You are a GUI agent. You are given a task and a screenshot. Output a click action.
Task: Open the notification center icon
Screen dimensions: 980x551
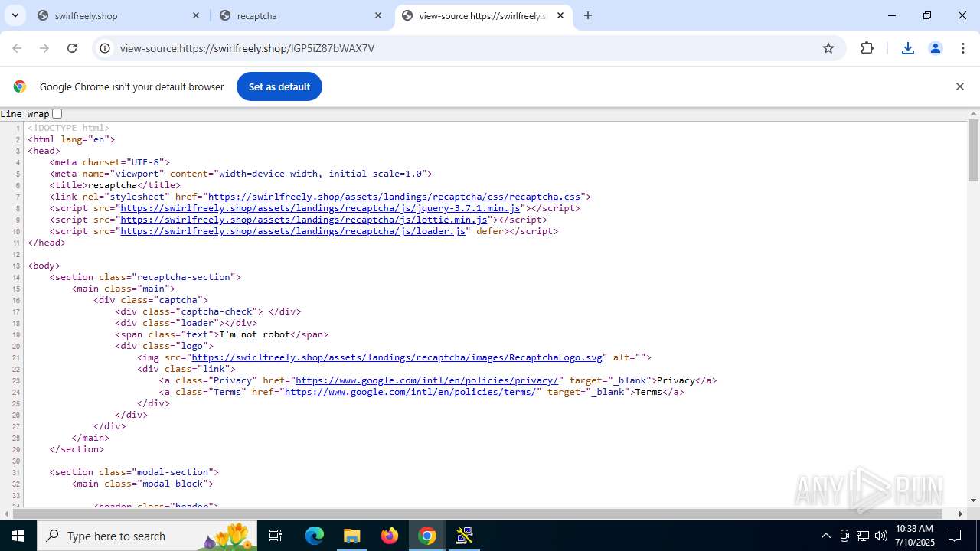click(955, 536)
